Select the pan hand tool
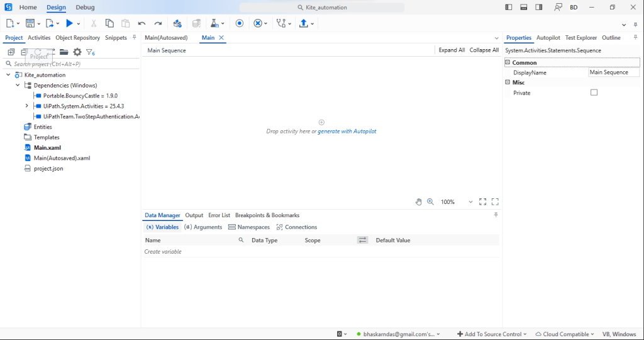This screenshot has width=644, height=340. pyautogui.click(x=419, y=202)
